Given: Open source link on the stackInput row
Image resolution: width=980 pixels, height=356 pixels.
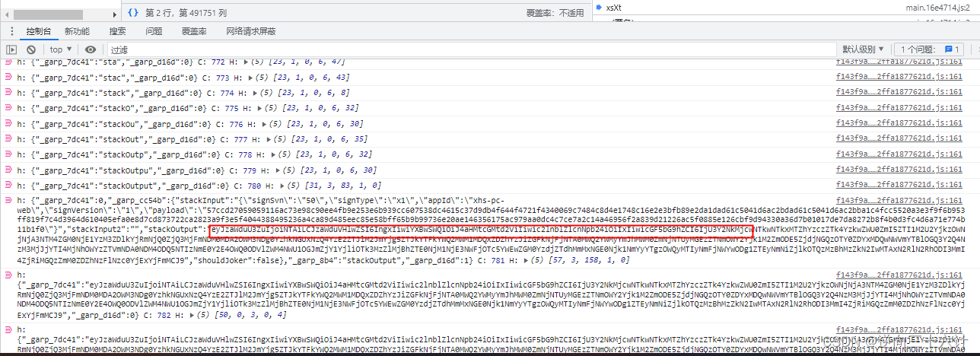Looking at the screenshot, I should [x=899, y=200].
